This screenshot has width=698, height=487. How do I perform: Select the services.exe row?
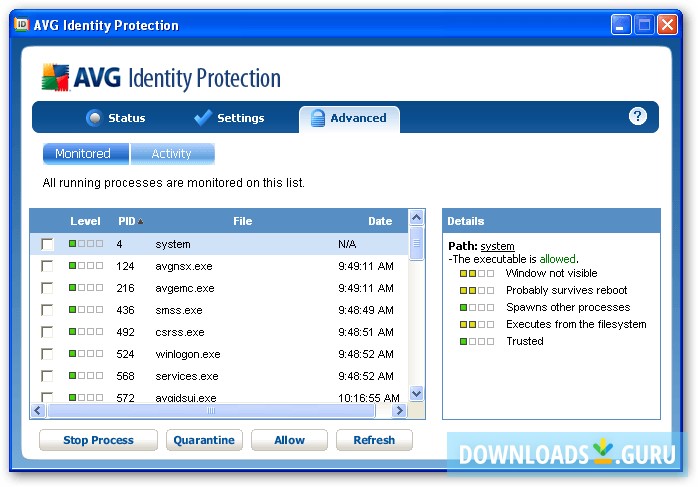pos(219,376)
